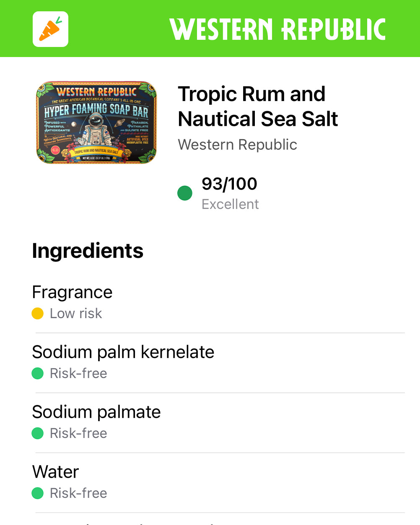Select the Water ingredient entry
The width and height of the screenshot is (420, 525).
pyautogui.click(x=218, y=483)
